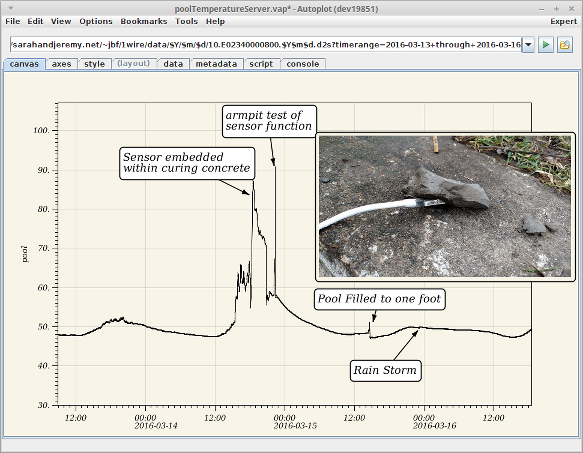Viewport: 583px width, 453px height.
Task: Open the Bookmarks menu
Action: click(x=144, y=22)
